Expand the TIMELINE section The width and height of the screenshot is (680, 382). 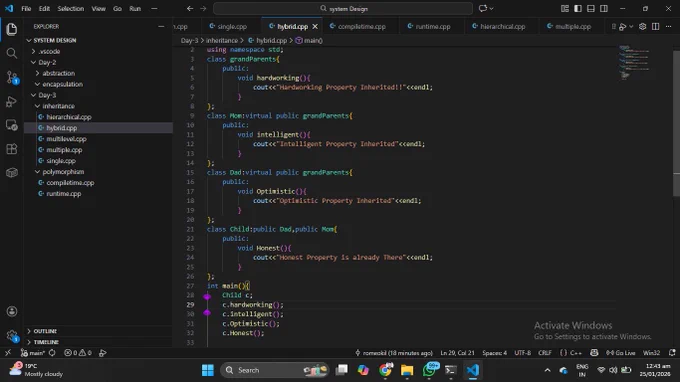pyautogui.click(x=46, y=342)
